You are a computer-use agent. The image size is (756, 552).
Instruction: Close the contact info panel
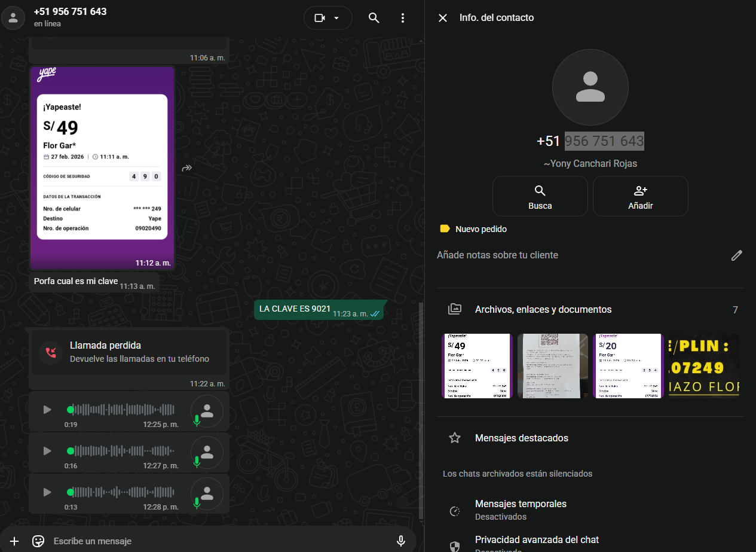pos(443,18)
